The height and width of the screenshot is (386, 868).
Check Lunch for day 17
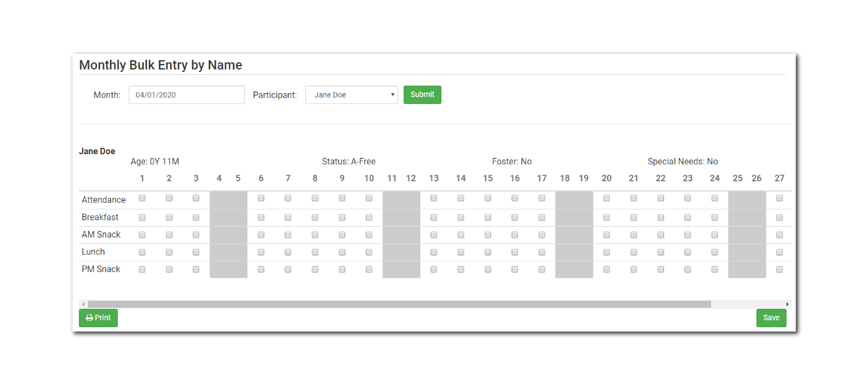tap(542, 252)
